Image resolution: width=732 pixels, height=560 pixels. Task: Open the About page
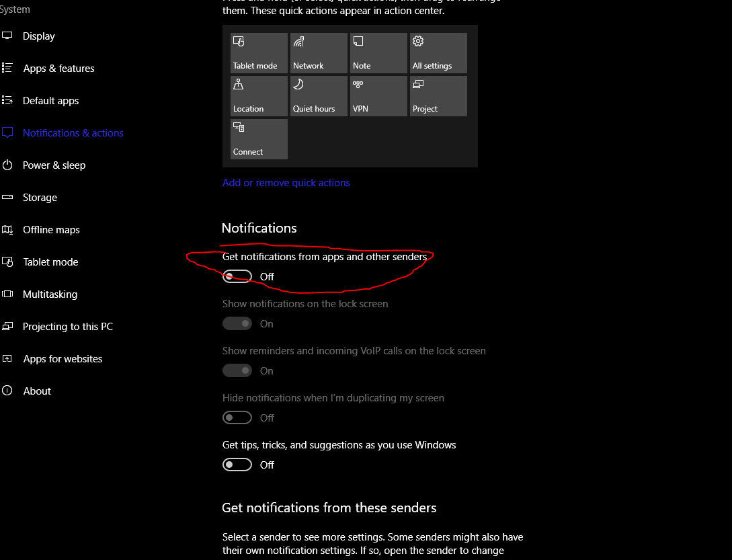pyautogui.click(x=38, y=391)
